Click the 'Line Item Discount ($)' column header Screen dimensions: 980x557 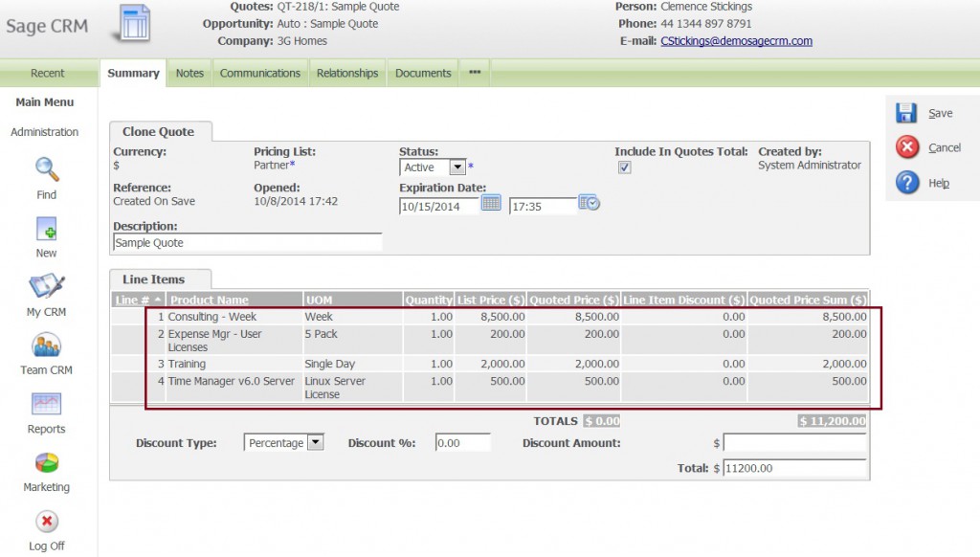coord(683,301)
